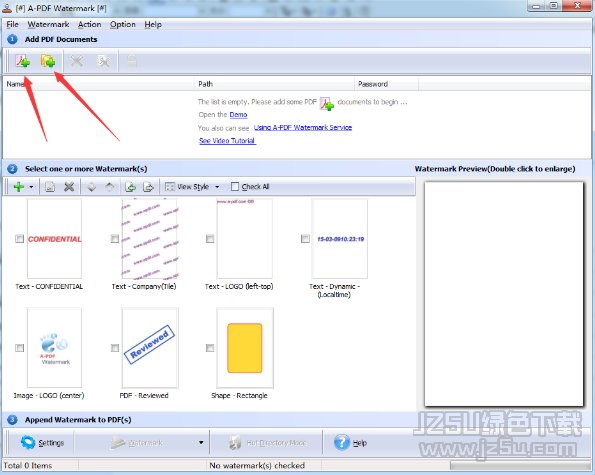Screen dimensions: 595x475
Task: Open the View Style dropdown arrow
Action: click(x=217, y=187)
